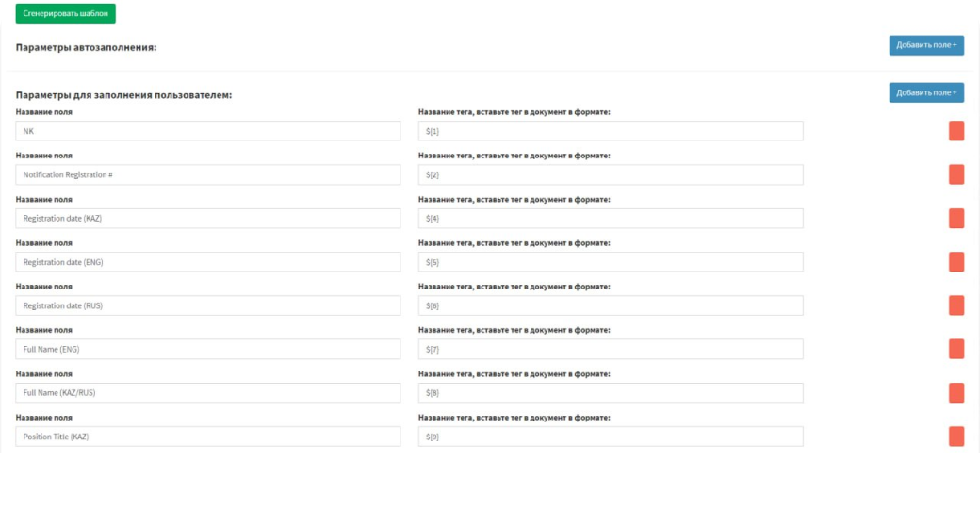Remove the Notification Registration # row
The width and height of the screenshot is (980, 528).
click(955, 174)
